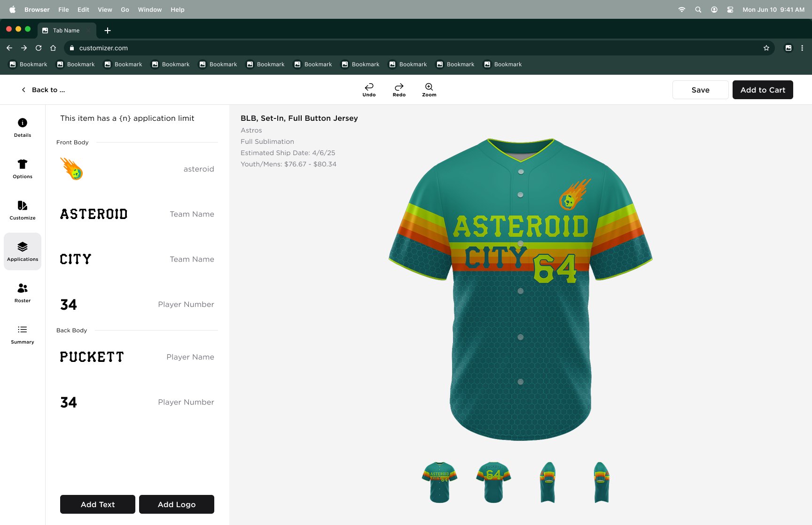Select the Customize swatch icon
This screenshot has height=525, width=812.
[x=23, y=205]
